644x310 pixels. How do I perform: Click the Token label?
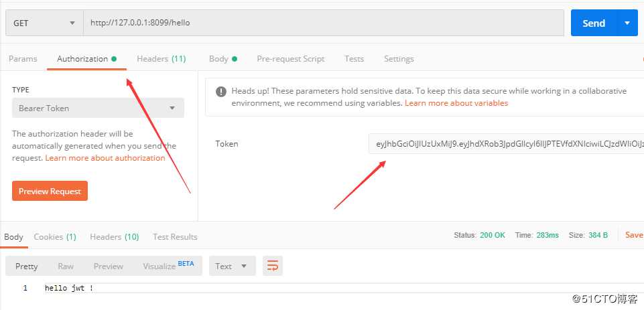pyautogui.click(x=227, y=144)
